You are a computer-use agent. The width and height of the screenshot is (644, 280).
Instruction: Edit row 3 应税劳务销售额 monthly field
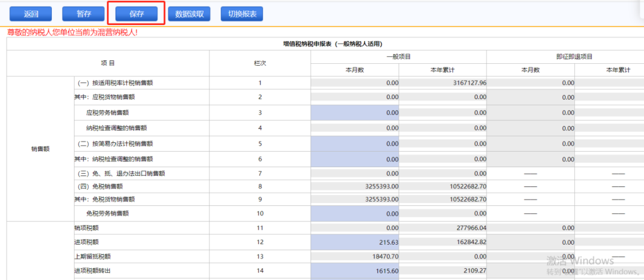[x=355, y=113]
